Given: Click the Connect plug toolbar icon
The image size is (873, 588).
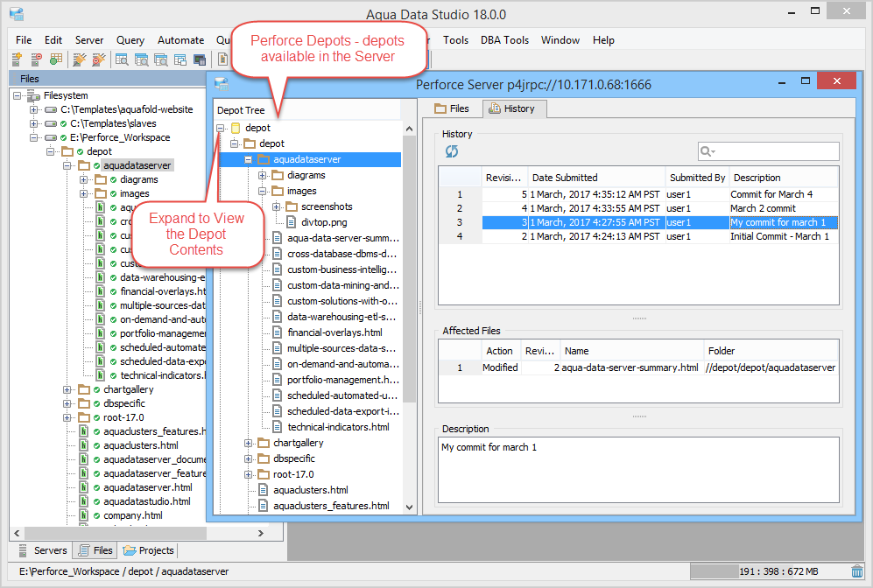Looking at the screenshot, I should tap(80, 59).
